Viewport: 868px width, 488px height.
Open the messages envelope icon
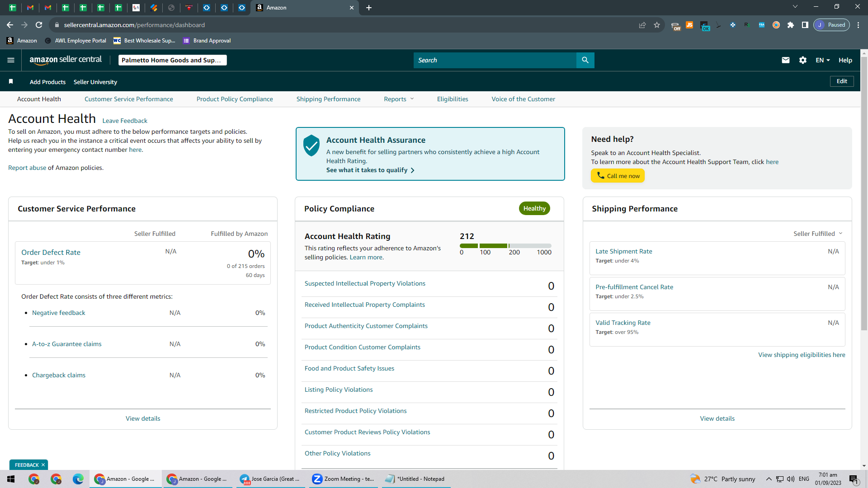coord(786,60)
